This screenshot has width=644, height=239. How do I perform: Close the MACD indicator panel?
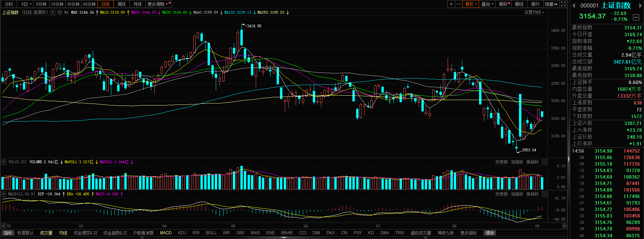click(545, 194)
